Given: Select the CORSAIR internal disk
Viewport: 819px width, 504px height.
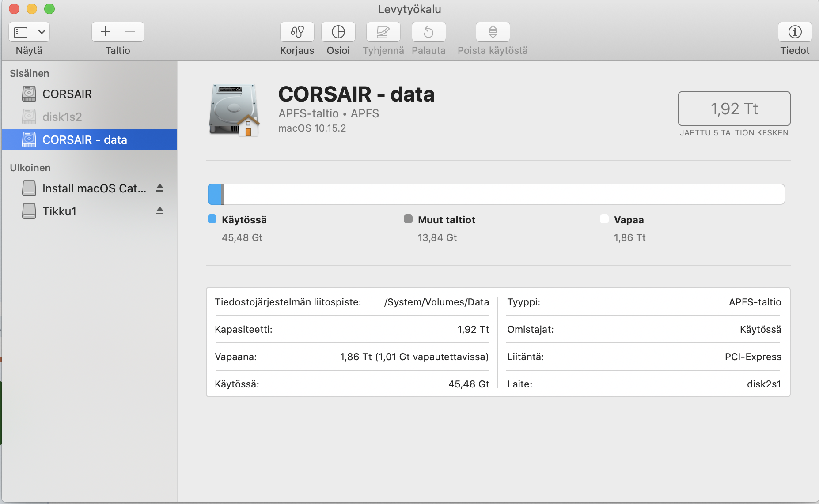Looking at the screenshot, I should (x=89, y=94).
